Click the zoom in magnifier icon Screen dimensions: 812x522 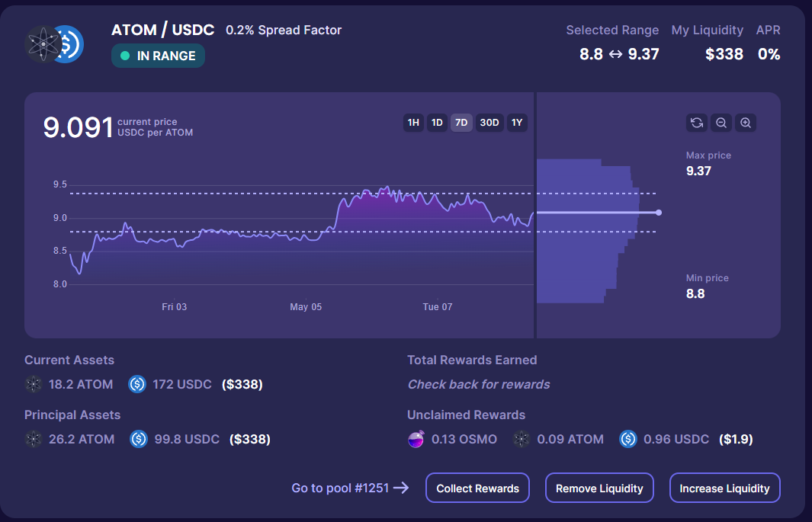[x=746, y=123]
